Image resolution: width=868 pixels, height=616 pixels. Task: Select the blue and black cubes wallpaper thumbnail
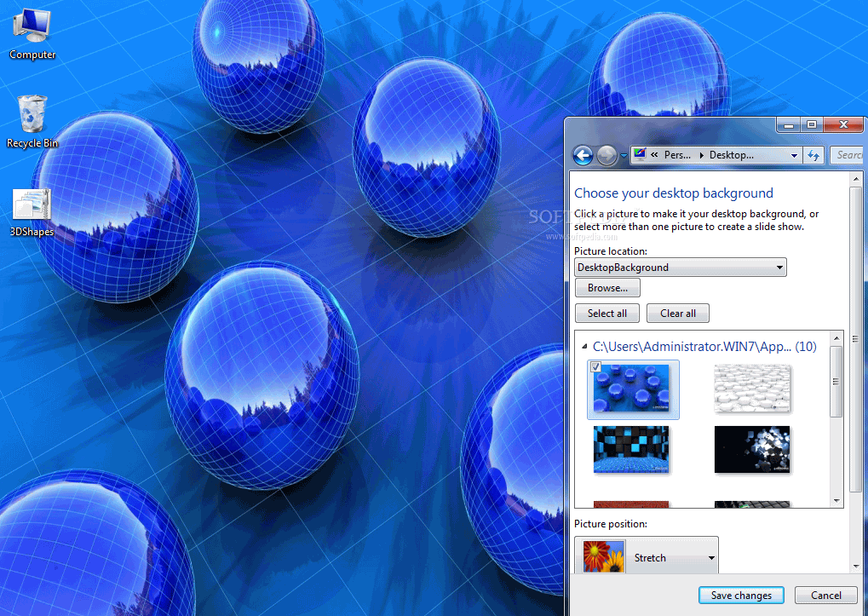tap(631, 449)
